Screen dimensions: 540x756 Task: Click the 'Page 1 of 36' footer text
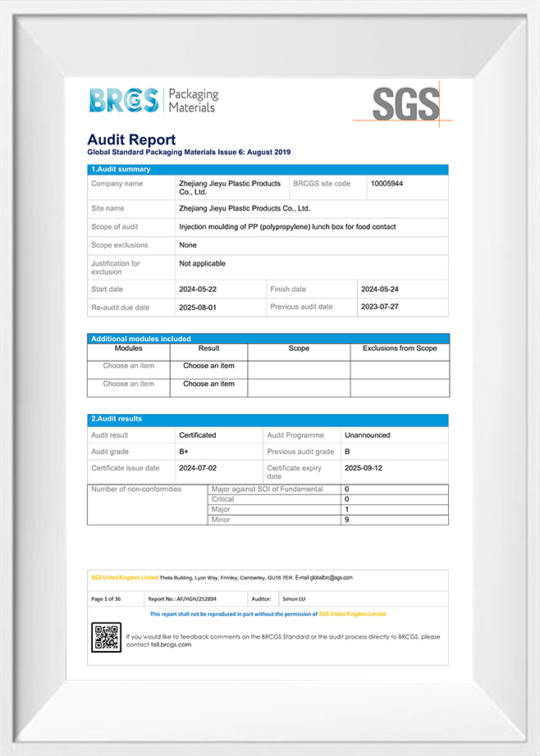(x=106, y=599)
